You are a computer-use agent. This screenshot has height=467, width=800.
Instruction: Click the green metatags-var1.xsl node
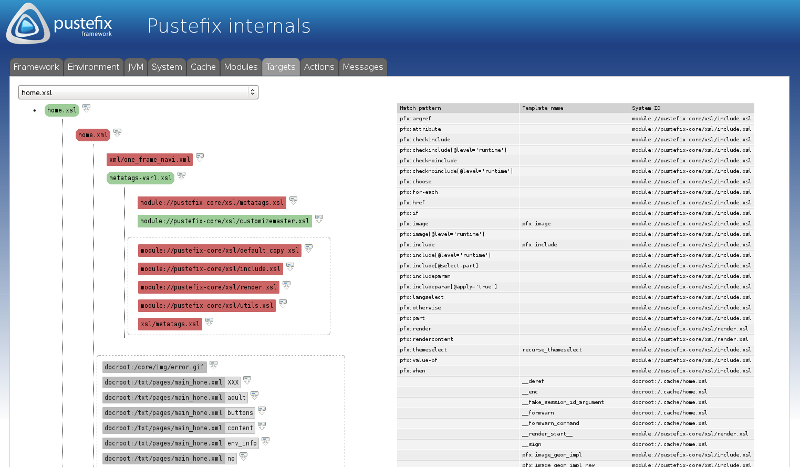point(140,178)
